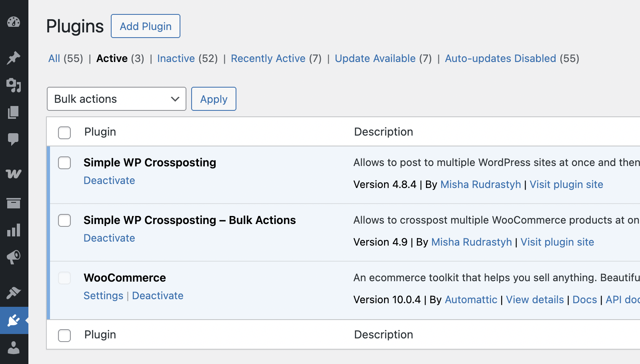Screen dimensions: 640x364
Task: Open Analytics bar chart icon
Action: tap(14, 230)
